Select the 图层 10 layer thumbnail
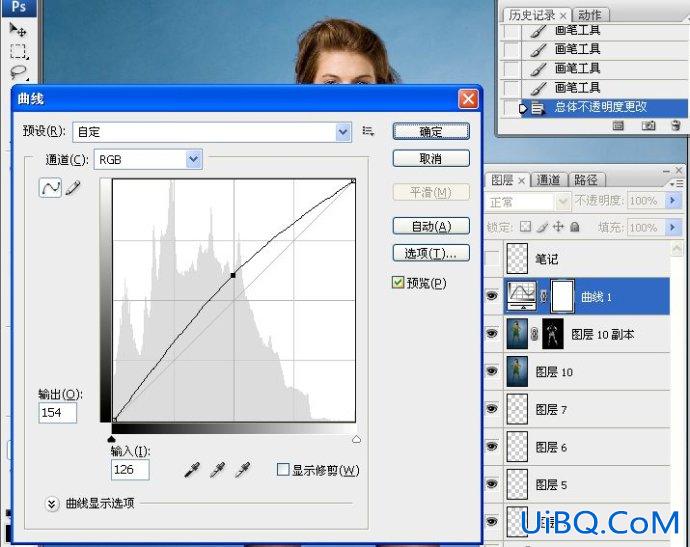The width and height of the screenshot is (690, 547). pyautogui.click(x=517, y=371)
